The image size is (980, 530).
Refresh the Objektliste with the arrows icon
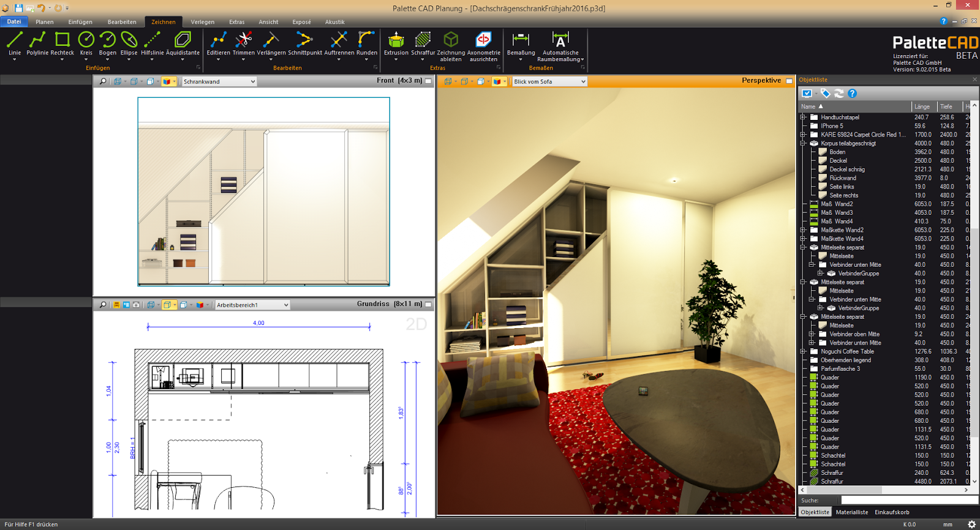[839, 93]
